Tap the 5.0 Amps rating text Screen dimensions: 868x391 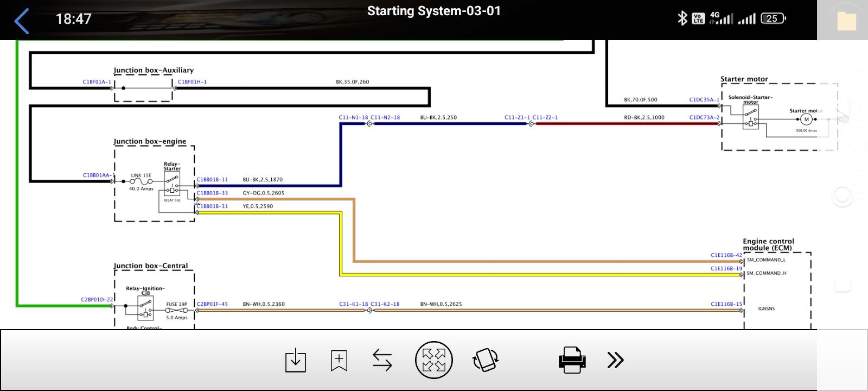tap(177, 318)
